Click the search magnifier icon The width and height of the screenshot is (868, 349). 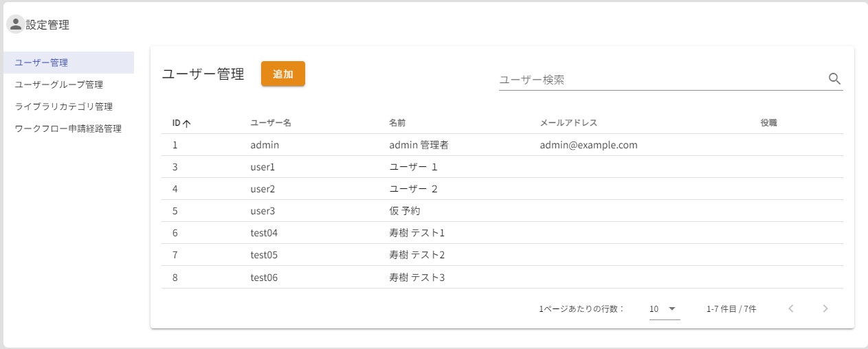coord(835,79)
